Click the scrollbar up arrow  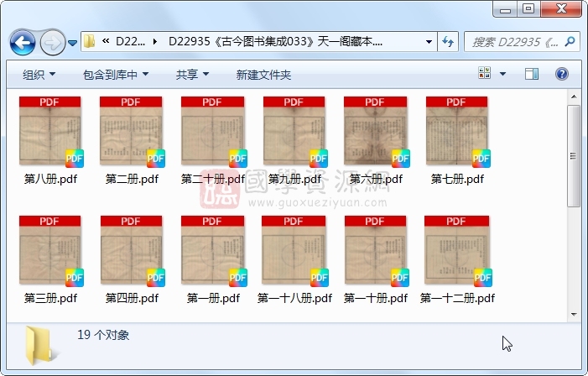[574, 97]
